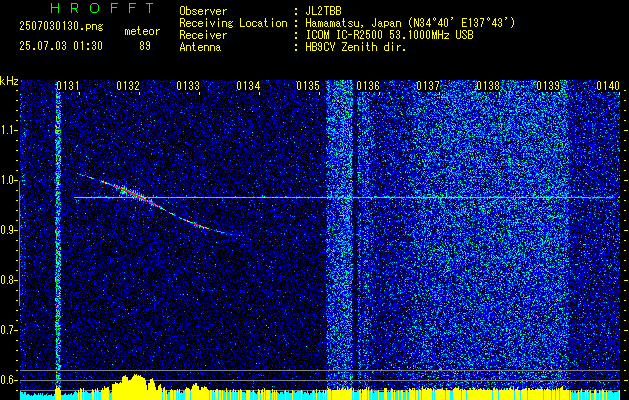Click observer callsign JL2TBB
The width and height of the screenshot is (629, 400).
click(323, 11)
